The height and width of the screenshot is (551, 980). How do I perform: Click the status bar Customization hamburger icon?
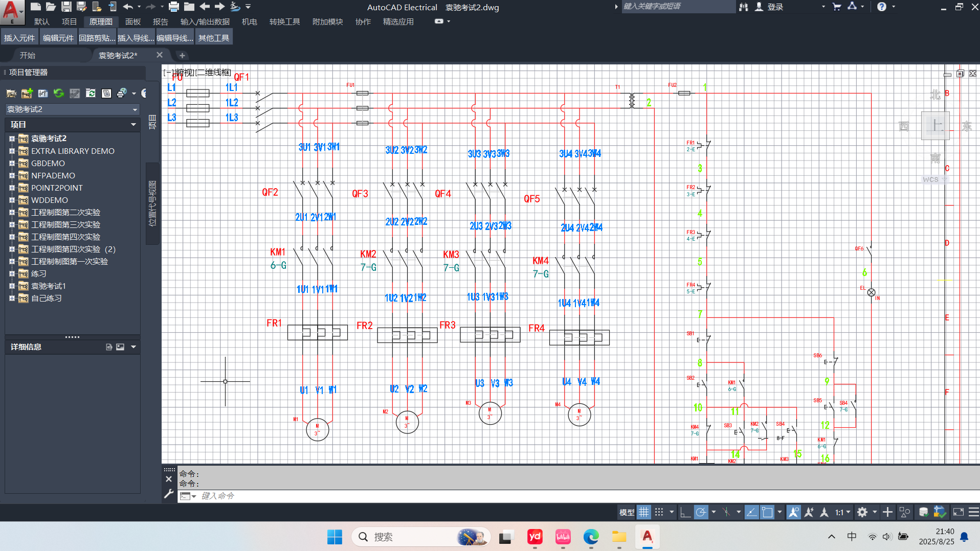point(974,512)
